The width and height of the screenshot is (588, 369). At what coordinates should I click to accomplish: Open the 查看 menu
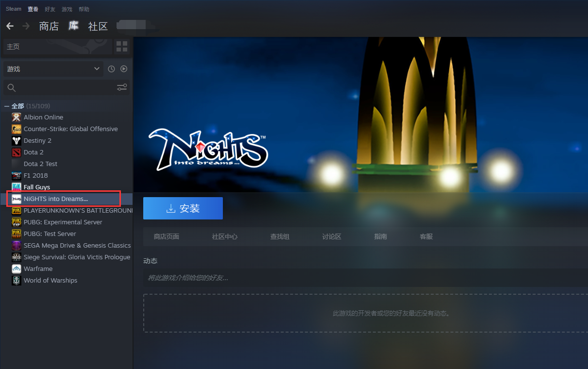tap(33, 9)
